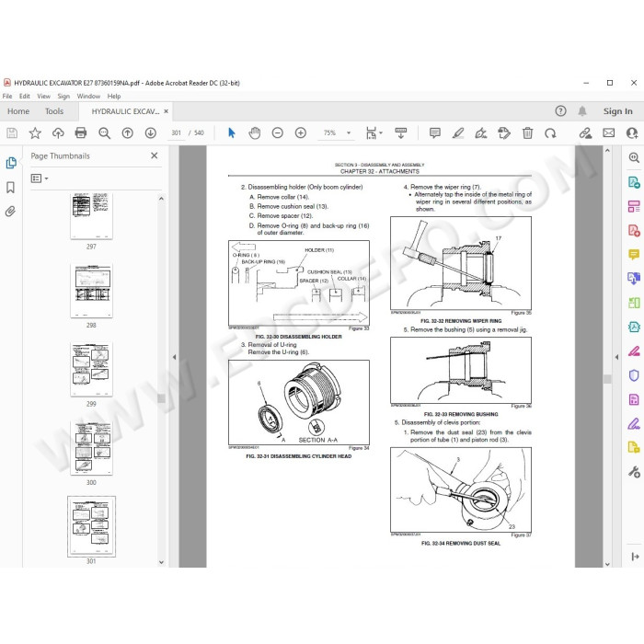644x644 pixels.
Task: Open Help question mark icon
Action: click(x=560, y=111)
